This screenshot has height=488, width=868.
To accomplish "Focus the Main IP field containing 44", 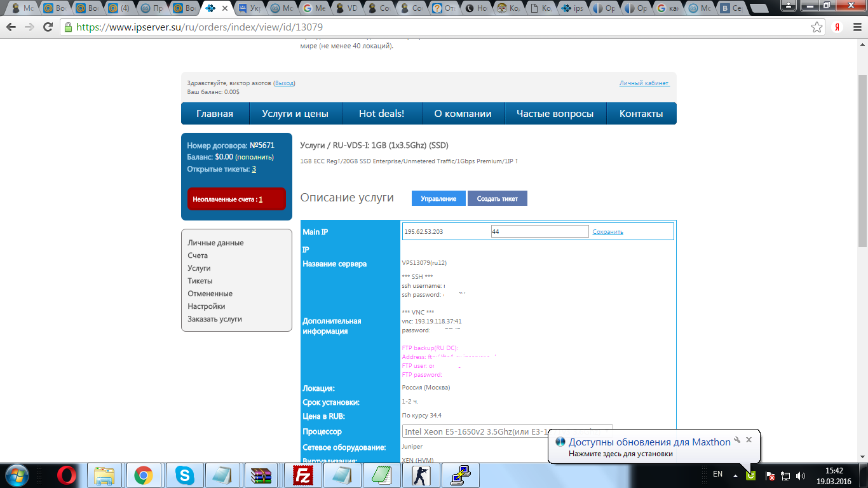I will 540,232.
